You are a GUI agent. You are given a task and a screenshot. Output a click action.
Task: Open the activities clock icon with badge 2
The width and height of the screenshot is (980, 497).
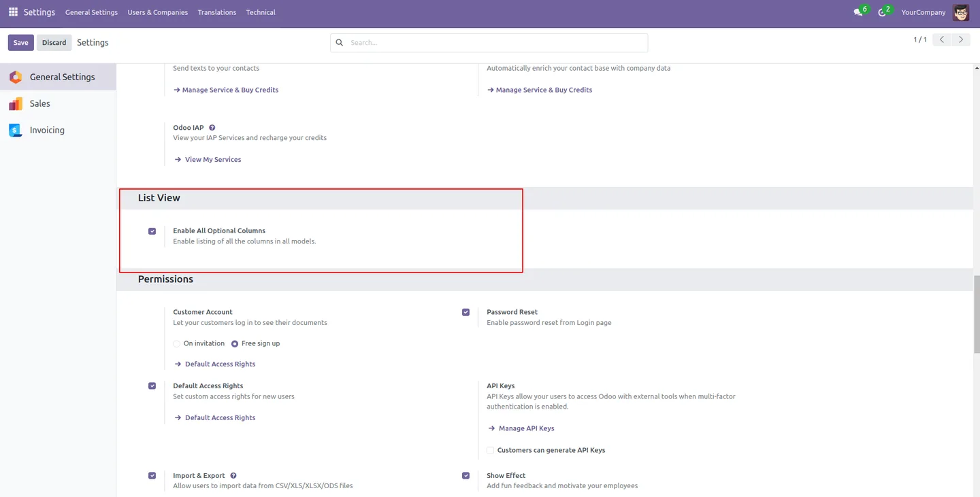tap(883, 12)
